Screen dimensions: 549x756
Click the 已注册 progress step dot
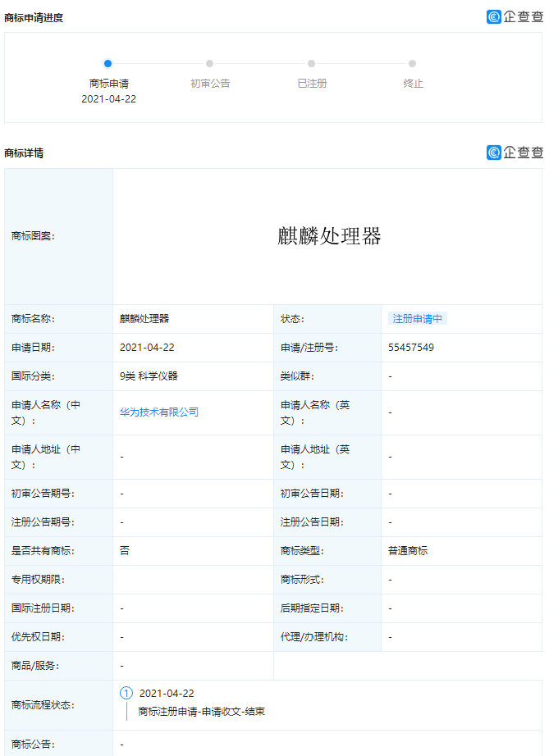tap(312, 63)
